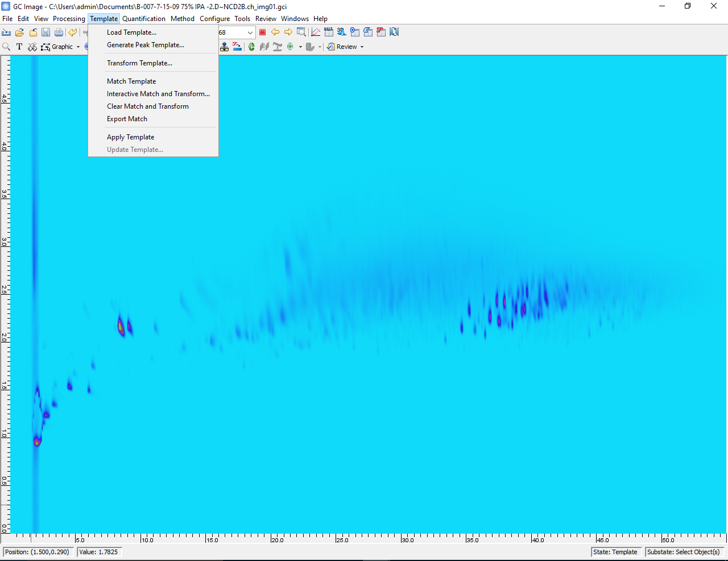Click the Print icon in toolbar
Screen dimensions: 728x561
click(59, 32)
